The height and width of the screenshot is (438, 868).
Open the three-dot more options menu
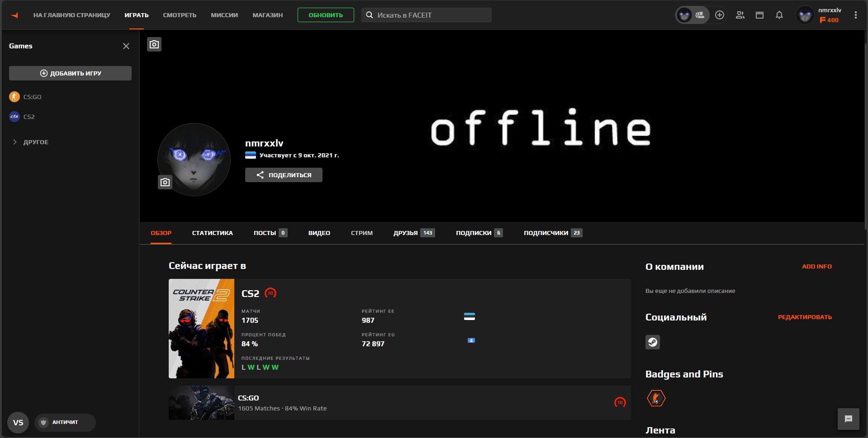[x=855, y=15]
